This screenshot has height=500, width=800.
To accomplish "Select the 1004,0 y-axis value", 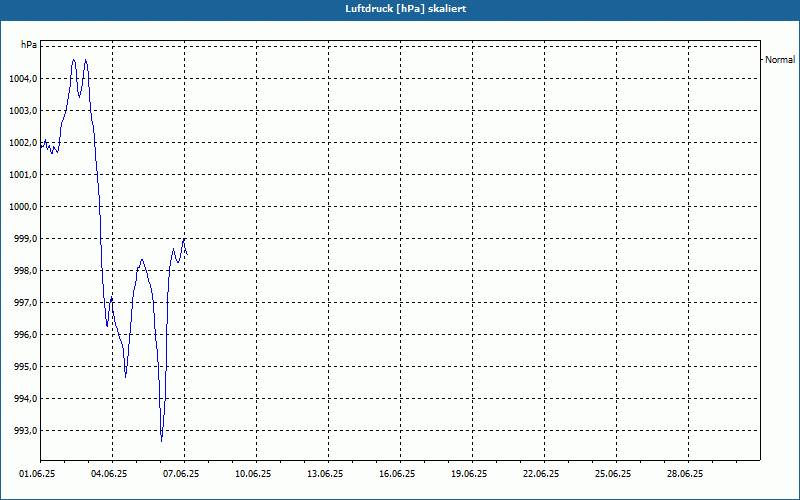I will click(x=23, y=79).
